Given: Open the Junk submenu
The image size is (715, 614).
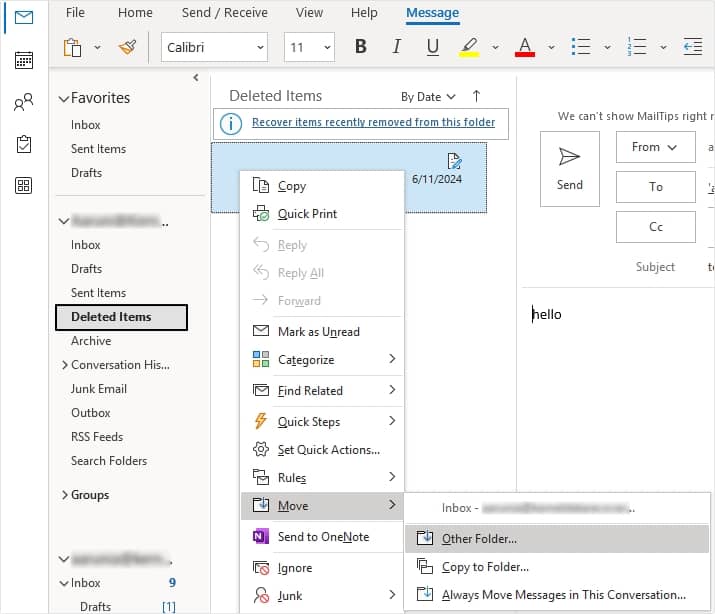Looking at the screenshot, I should point(322,596).
